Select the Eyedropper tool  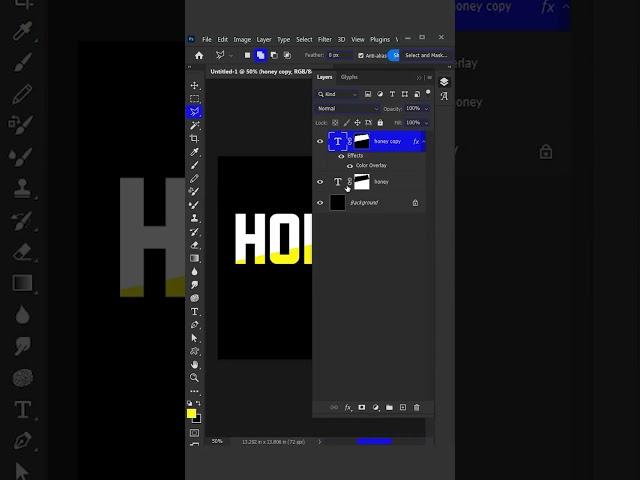point(194,152)
